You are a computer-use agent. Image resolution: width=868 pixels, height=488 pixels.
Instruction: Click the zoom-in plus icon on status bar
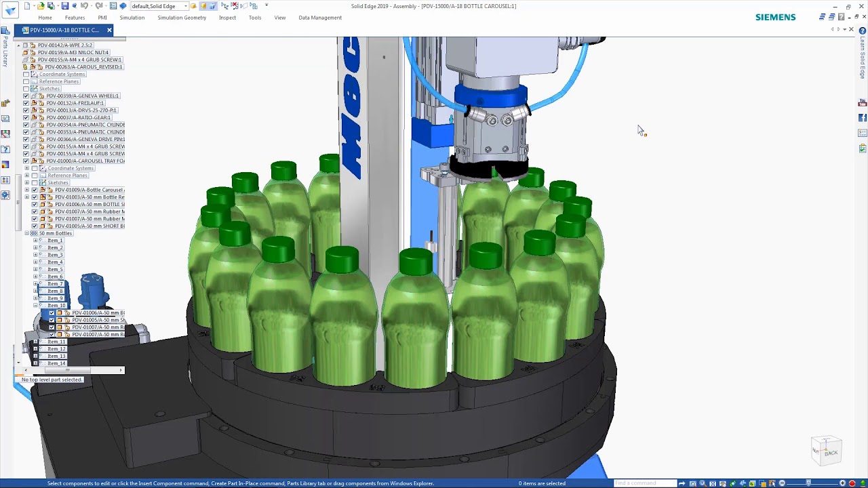click(x=842, y=483)
